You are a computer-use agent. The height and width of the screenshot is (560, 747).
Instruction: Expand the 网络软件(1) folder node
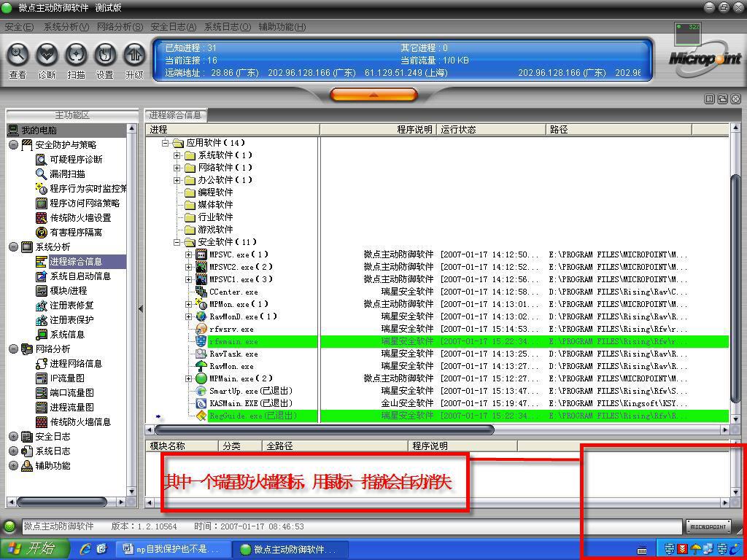177,168
